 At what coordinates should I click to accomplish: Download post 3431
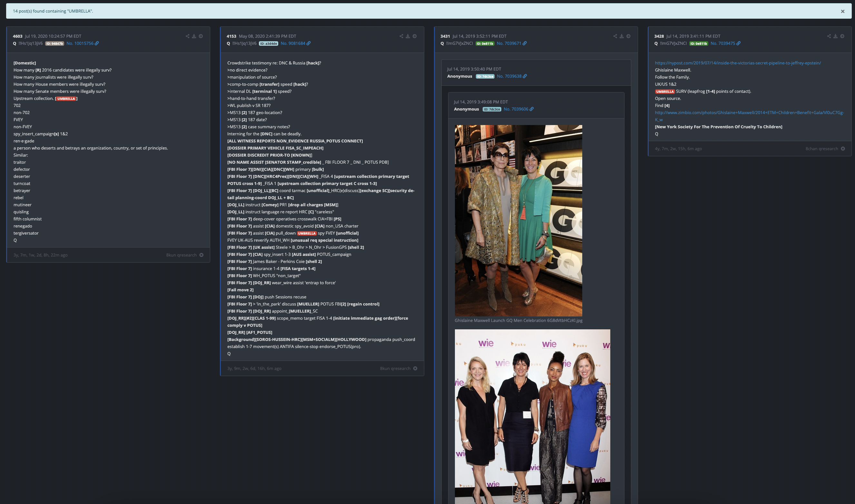[622, 36]
